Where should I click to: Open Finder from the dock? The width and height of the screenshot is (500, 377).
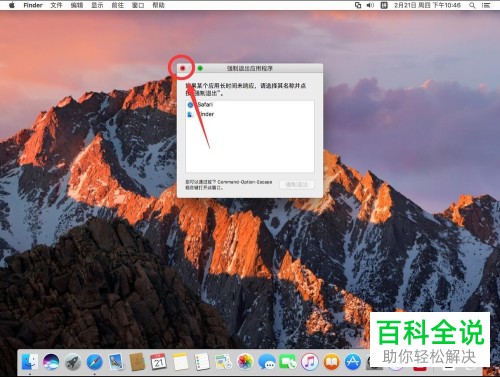[x=29, y=362]
